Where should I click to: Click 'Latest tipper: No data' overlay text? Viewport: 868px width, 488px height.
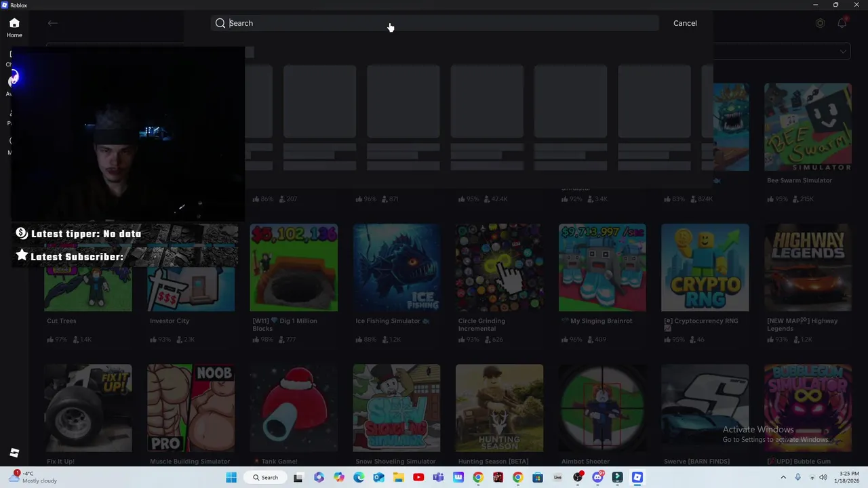click(86, 234)
